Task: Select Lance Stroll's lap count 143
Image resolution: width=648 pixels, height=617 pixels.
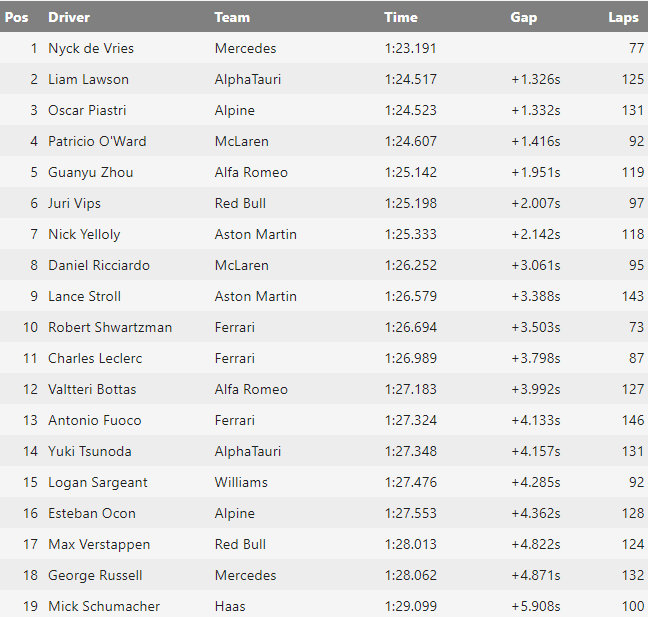Action: pos(633,296)
